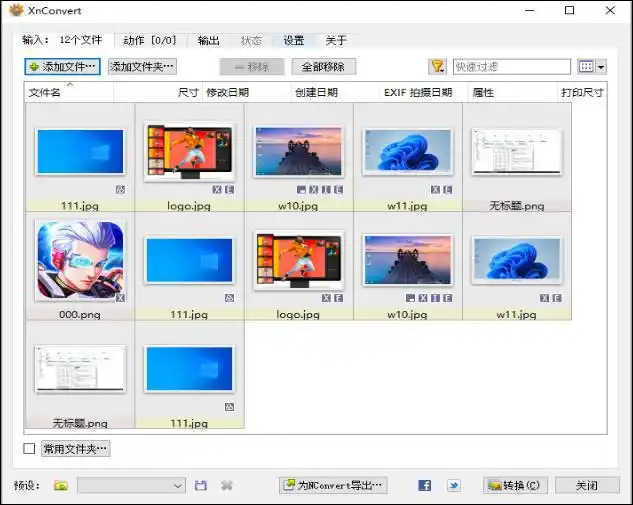Open the 输出 tab

(208, 41)
